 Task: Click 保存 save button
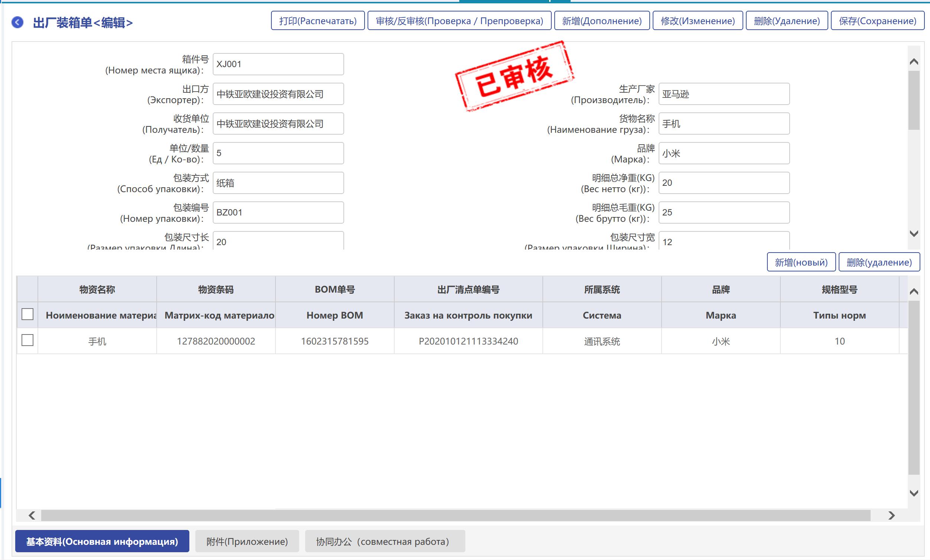[877, 21]
